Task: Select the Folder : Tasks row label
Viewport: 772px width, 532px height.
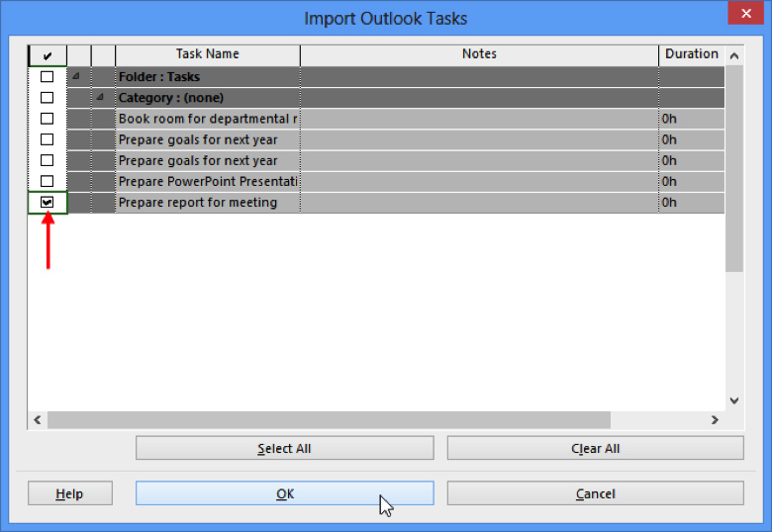Action: (x=159, y=77)
